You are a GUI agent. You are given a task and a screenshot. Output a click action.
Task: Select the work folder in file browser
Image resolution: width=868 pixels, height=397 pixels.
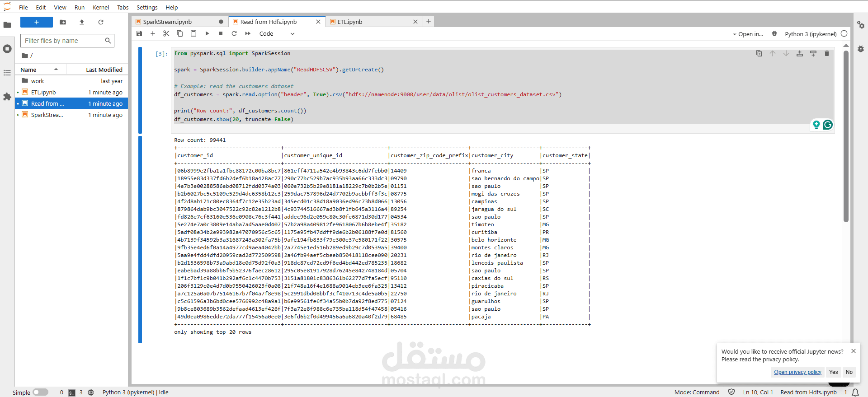pyautogui.click(x=72, y=81)
